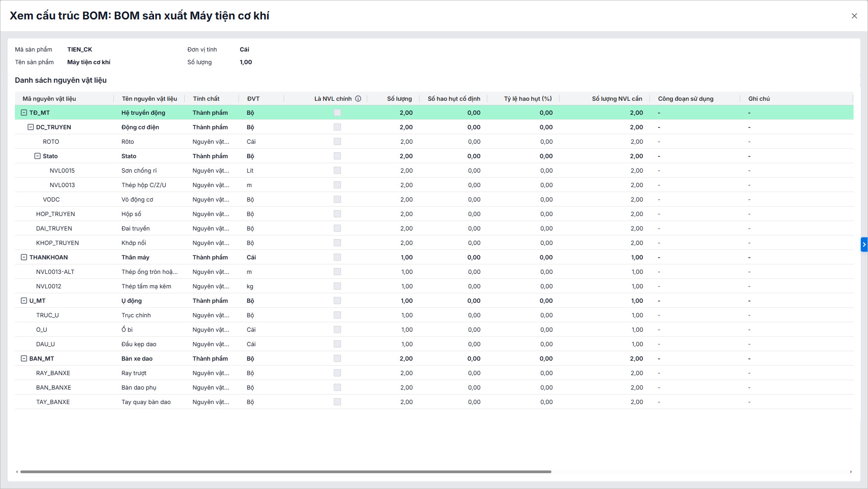Viewport: 868px width, 489px height.
Task: Click right arrow of horizontal scrollbar
Action: click(x=851, y=472)
